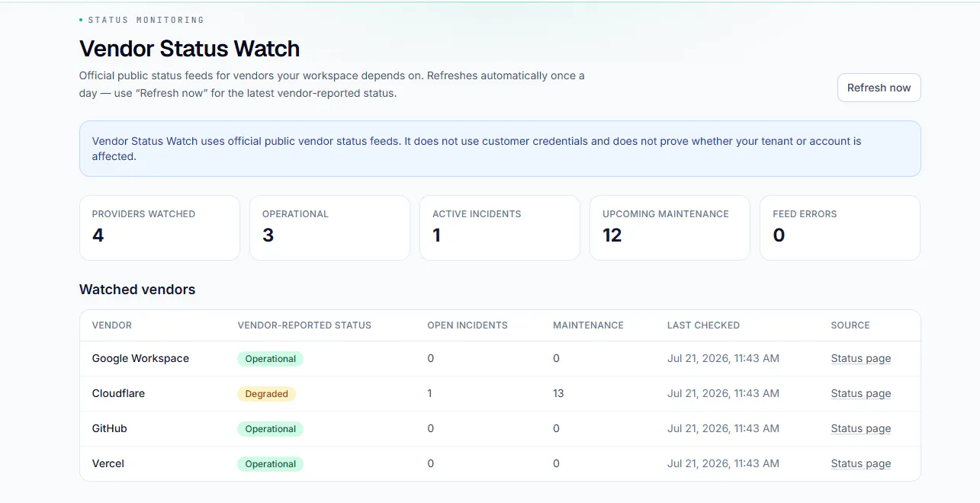The height and width of the screenshot is (503, 980).
Task: Click the Cloudflare vendor name
Action: click(x=118, y=393)
